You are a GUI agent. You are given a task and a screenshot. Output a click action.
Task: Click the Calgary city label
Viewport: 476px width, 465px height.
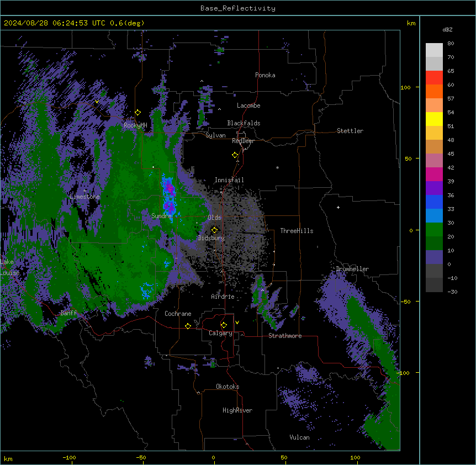(x=220, y=333)
